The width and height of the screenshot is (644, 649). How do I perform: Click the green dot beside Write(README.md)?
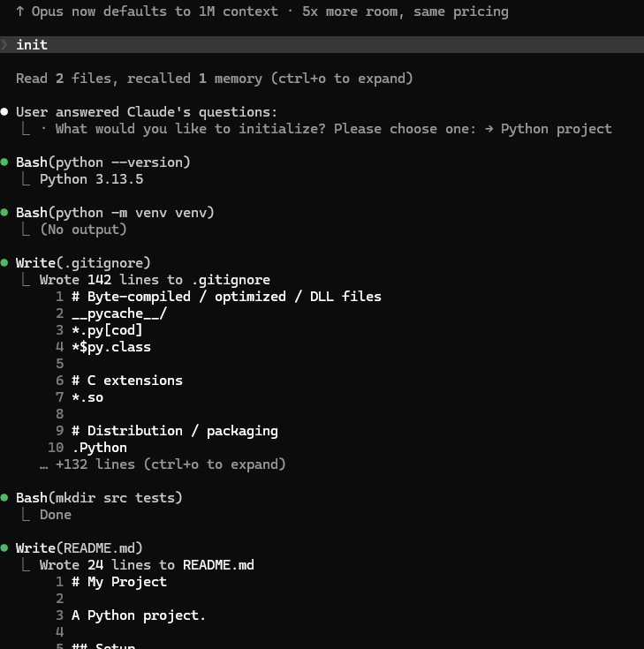[4, 548]
